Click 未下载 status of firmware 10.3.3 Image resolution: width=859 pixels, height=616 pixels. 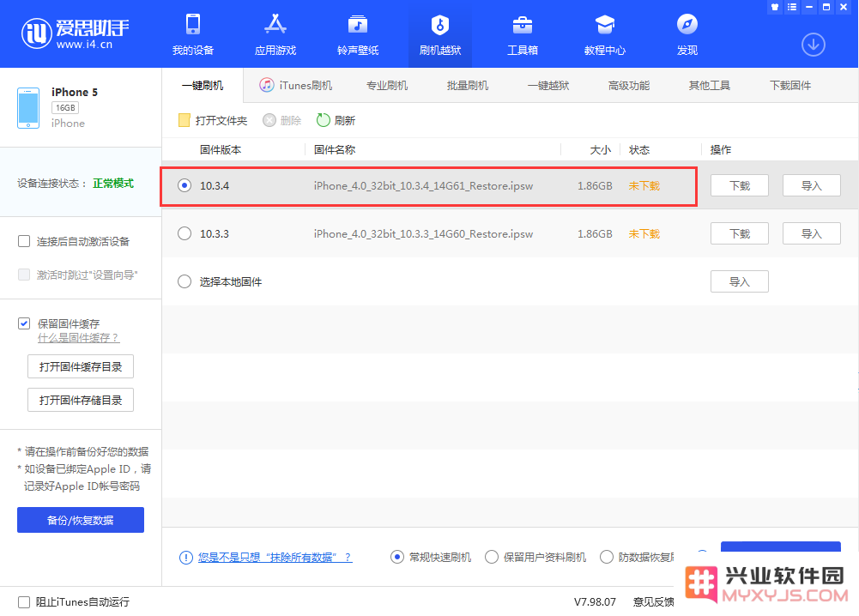pos(644,234)
